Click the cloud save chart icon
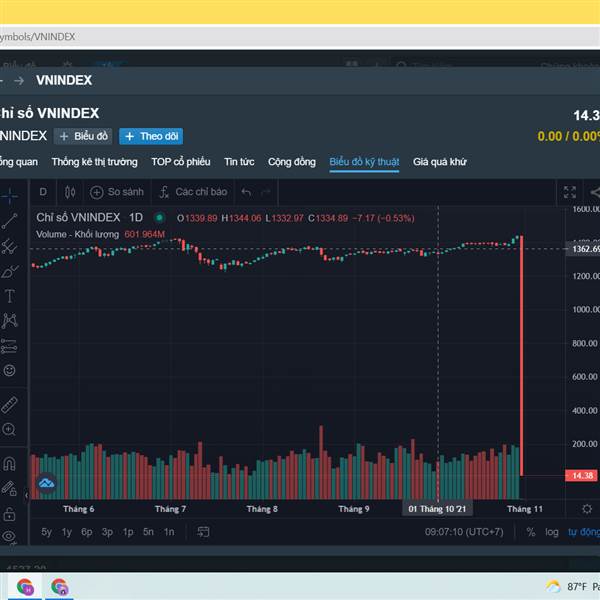This screenshot has width=600, height=600. click(x=47, y=483)
